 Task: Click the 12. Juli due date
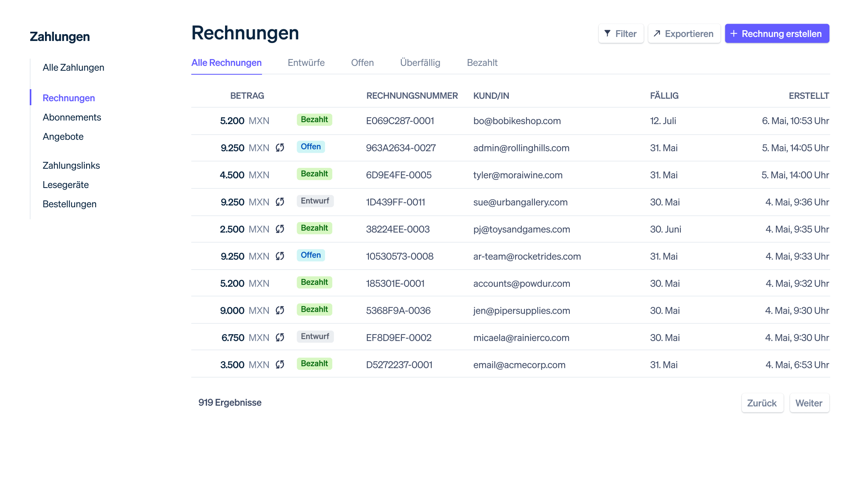click(663, 121)
